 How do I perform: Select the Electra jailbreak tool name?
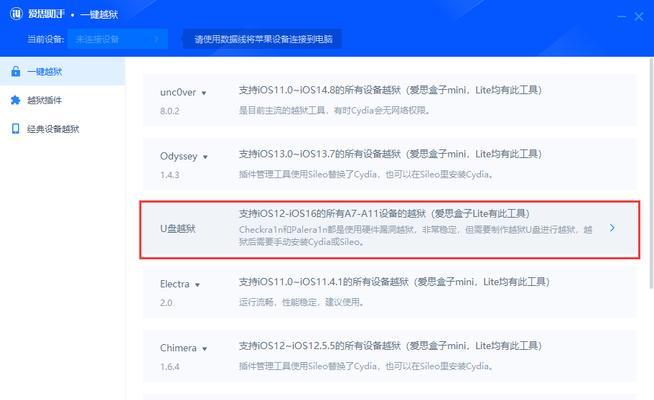tap(174, 284)
